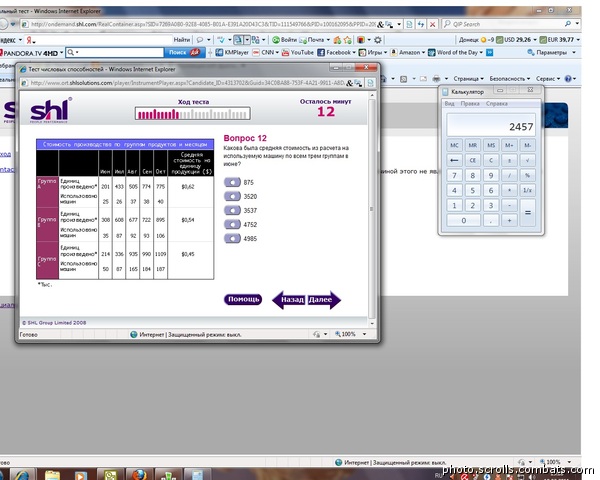Open Word of the Day dropdown
Image resolution: width=600 pixels, height=480 pixels.
coord(481,52)
